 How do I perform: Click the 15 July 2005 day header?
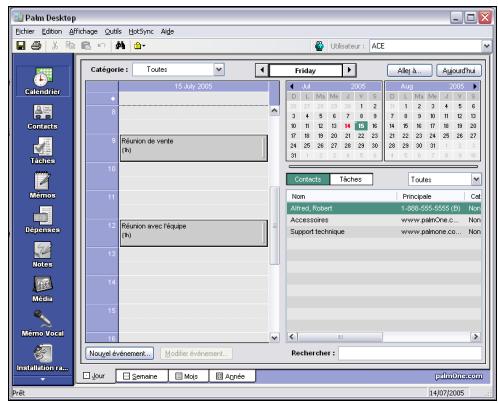pyautogui.click(x=194, y=86)
